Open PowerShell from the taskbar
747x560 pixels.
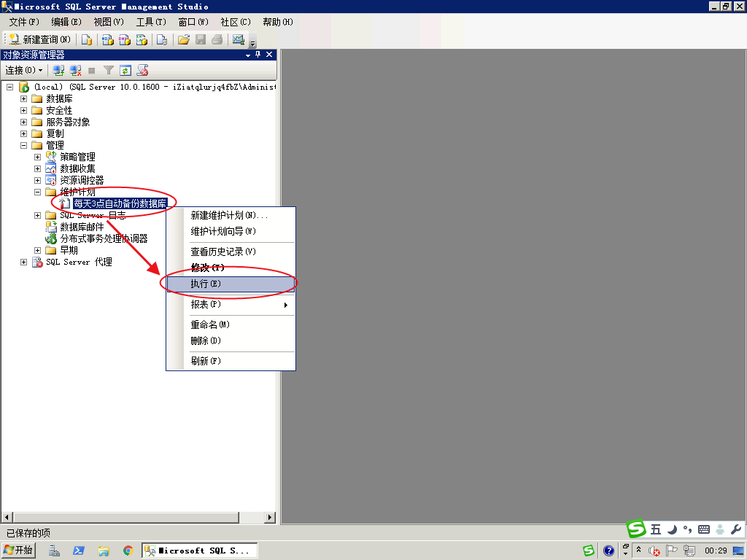click(79, 551)
